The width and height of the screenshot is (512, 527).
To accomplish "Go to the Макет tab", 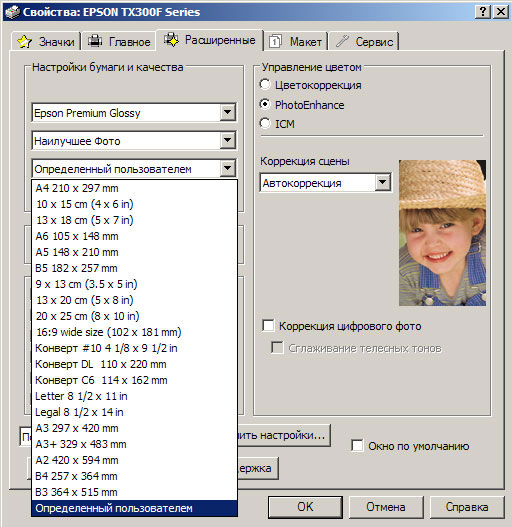I will 296,41.
